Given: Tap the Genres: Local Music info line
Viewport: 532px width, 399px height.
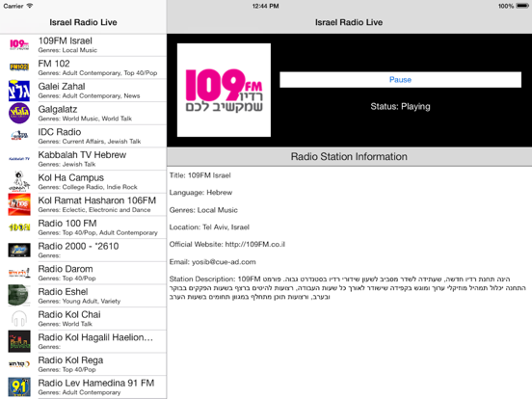Looking at the screenshot, I should click(203, 210).
